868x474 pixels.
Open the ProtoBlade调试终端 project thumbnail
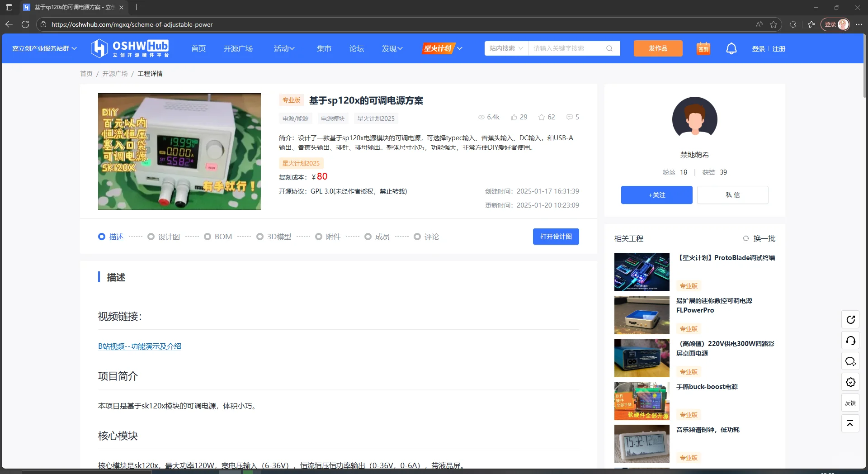pyautogui.click(x=642, y=272)
